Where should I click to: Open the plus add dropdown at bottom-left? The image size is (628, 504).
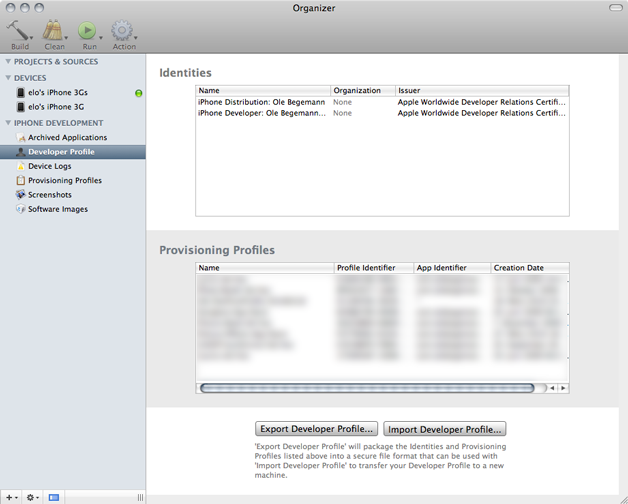click(11, 497)
